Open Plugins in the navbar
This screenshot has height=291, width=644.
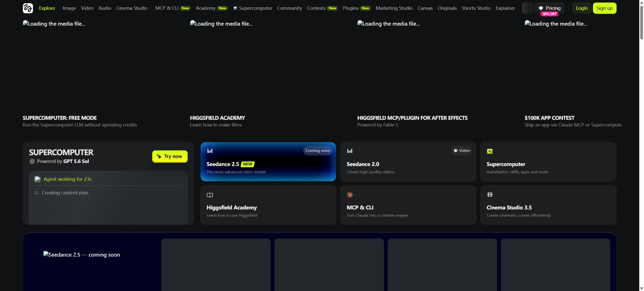coord(357,8)
